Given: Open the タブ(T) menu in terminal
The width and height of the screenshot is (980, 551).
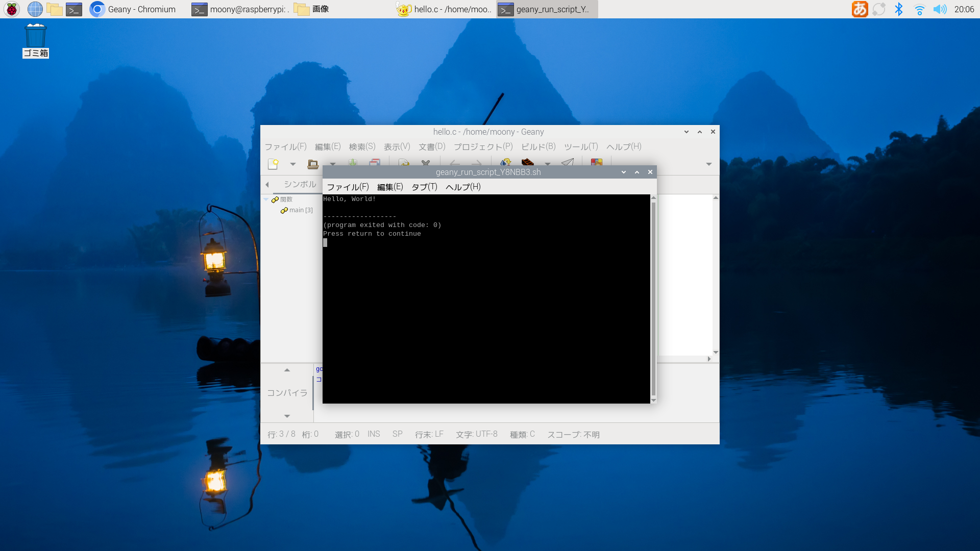Looking at the screenshot, I should (424, 187).
